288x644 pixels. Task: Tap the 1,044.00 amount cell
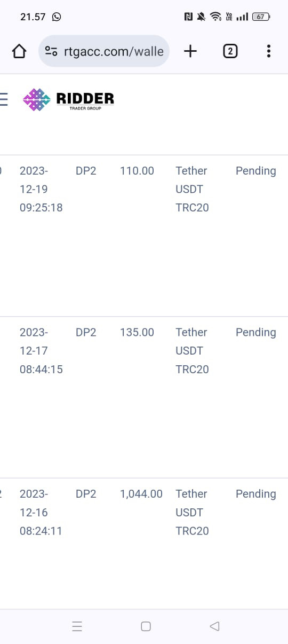pos(141,494)
